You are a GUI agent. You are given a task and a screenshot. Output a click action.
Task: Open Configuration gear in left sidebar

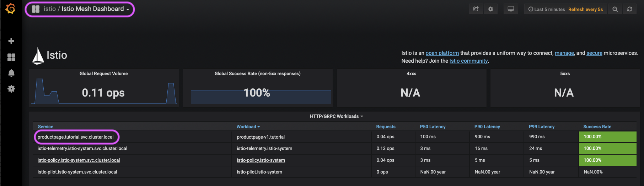(11, 89)
